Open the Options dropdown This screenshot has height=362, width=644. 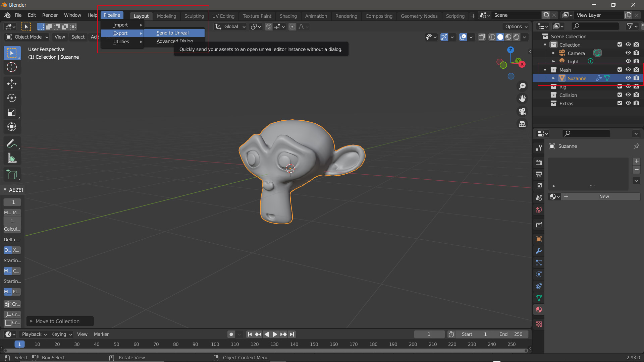point(516,26)
